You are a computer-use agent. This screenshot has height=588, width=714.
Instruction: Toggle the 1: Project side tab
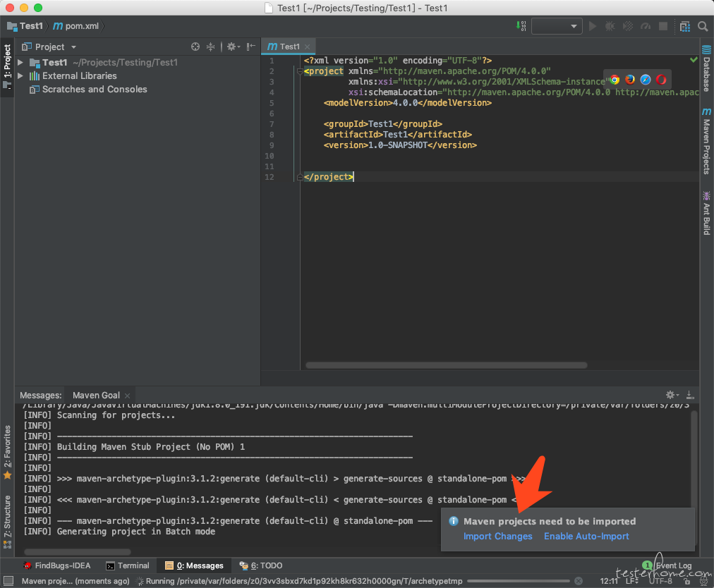click(7, 66)
